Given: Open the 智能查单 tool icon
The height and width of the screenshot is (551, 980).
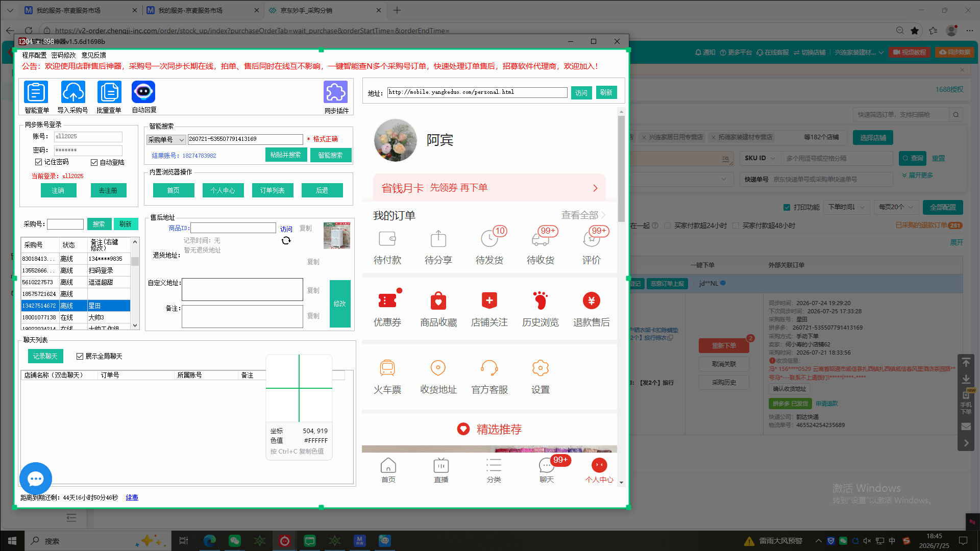Looking at the screenshot, I should [36, 92].
